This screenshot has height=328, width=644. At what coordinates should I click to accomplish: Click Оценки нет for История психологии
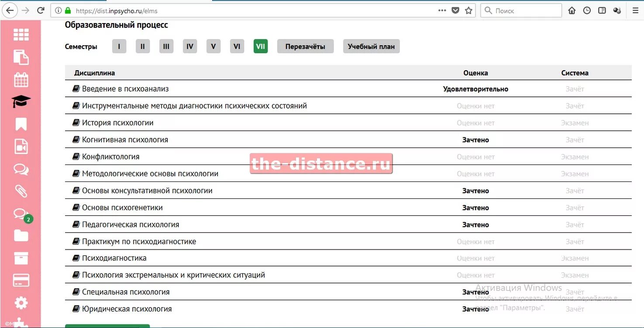(475, 123)
